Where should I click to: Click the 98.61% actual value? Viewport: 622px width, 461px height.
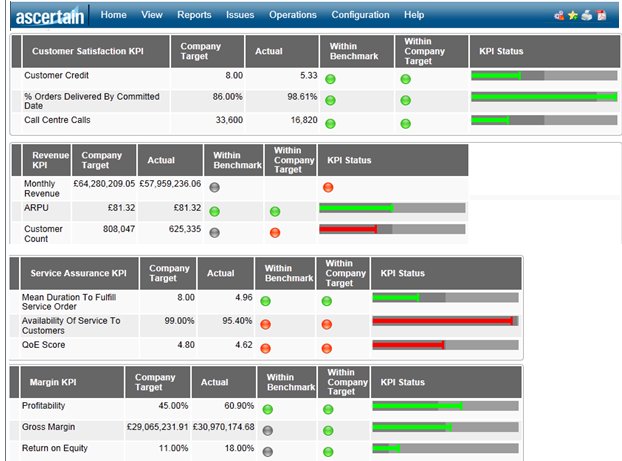(302, 97)
